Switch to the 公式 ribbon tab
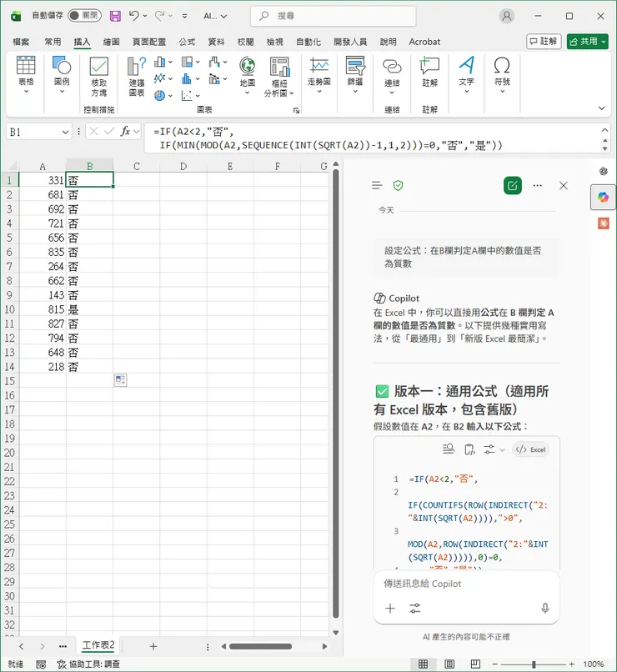Viewport: 617px width, 672px height. click(x=187, y=42)
